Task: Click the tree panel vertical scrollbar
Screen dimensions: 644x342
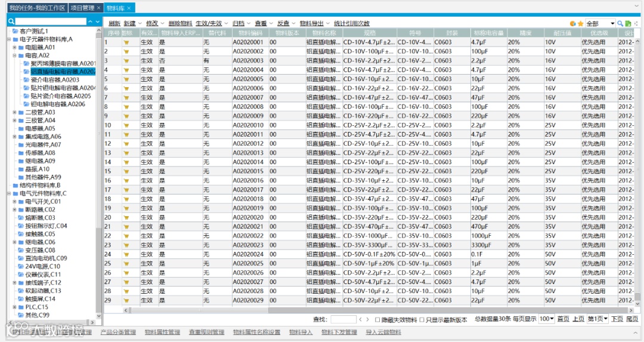Action: coord(98,174)
